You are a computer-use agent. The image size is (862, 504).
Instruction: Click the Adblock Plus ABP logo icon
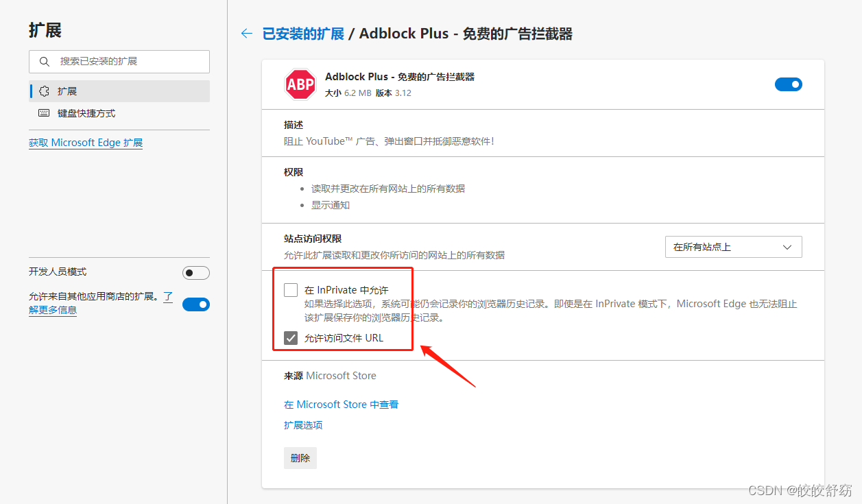(x=300, y=85)
